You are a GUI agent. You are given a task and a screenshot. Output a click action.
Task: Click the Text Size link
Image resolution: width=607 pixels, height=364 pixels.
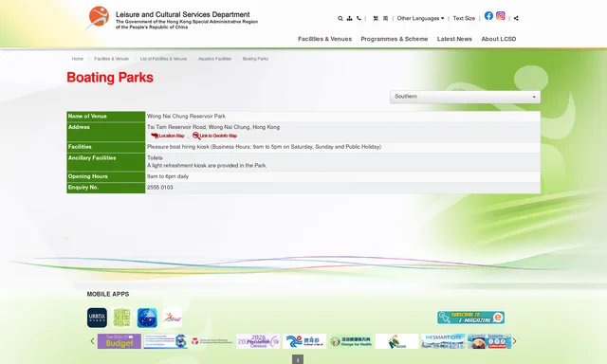(464, 18)
